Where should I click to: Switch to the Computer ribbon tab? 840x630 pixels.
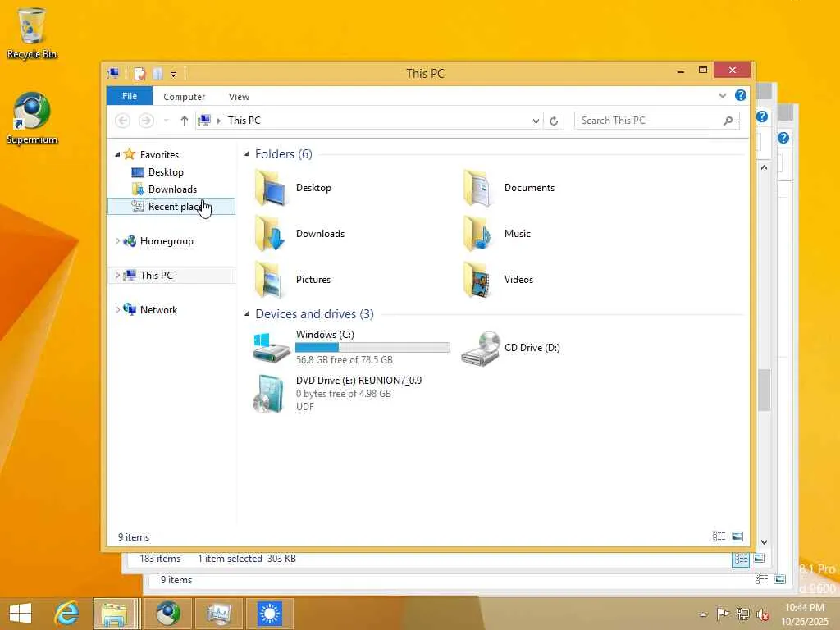coord(185,97)
